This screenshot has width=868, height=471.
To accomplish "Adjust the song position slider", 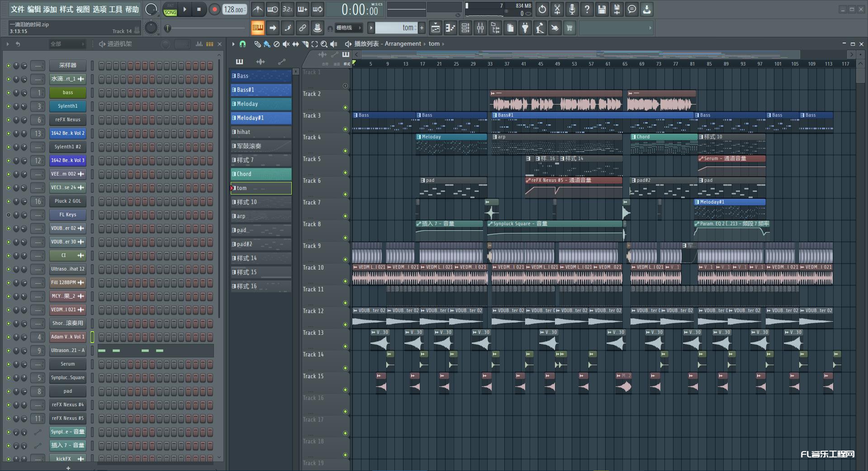I will coord(206,29).
